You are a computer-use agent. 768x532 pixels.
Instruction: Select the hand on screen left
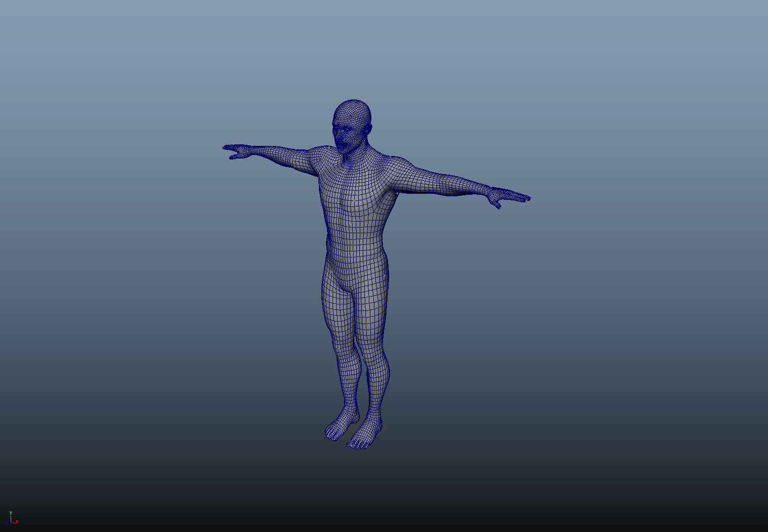236,151
